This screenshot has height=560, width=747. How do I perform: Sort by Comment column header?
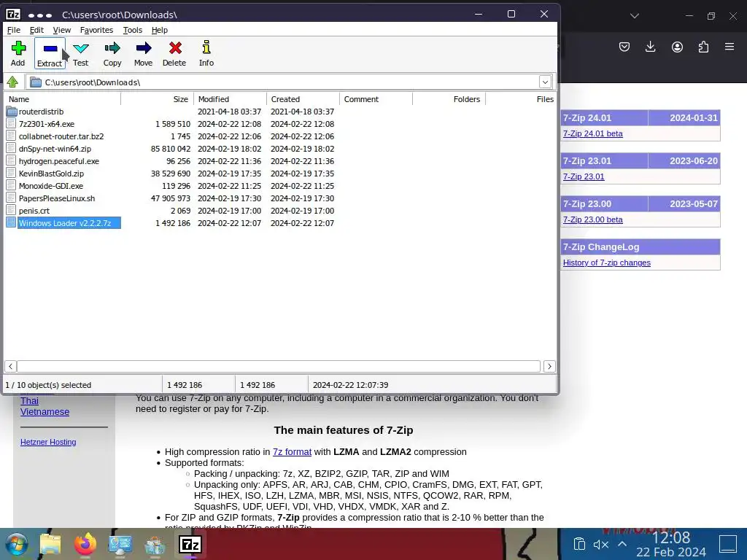[x=376, y=99]
